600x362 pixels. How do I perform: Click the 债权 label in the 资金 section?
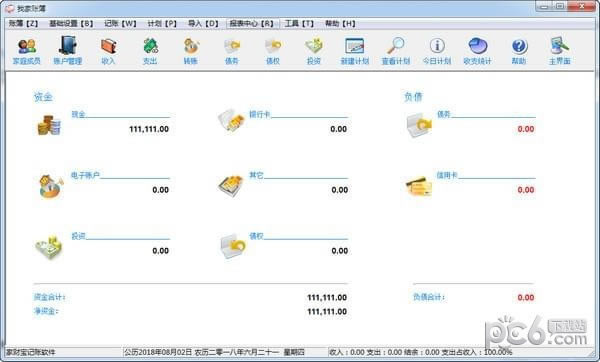pyautogui.click(x=256, y=236)
